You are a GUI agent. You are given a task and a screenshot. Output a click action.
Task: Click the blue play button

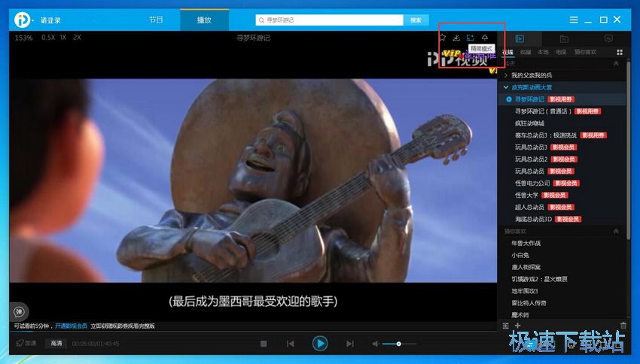click(320, 344)
